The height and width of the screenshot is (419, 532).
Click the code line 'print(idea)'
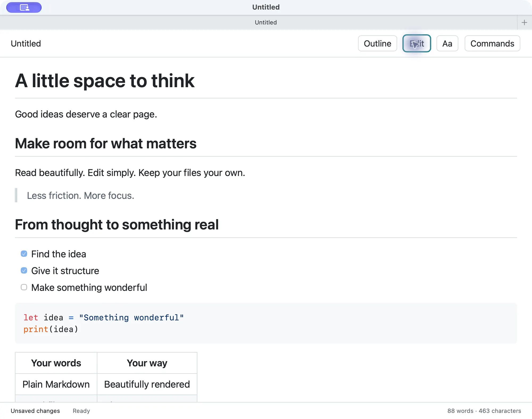tap(51, 329)
